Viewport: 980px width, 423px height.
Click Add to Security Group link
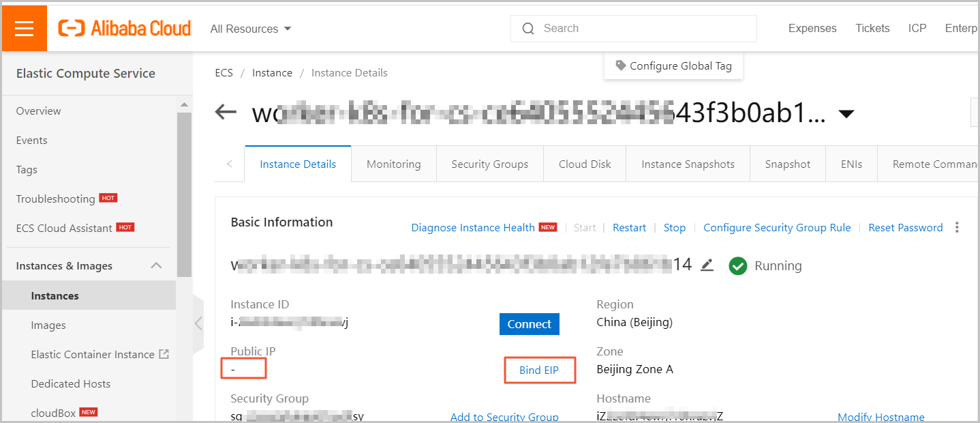(504, 417)
